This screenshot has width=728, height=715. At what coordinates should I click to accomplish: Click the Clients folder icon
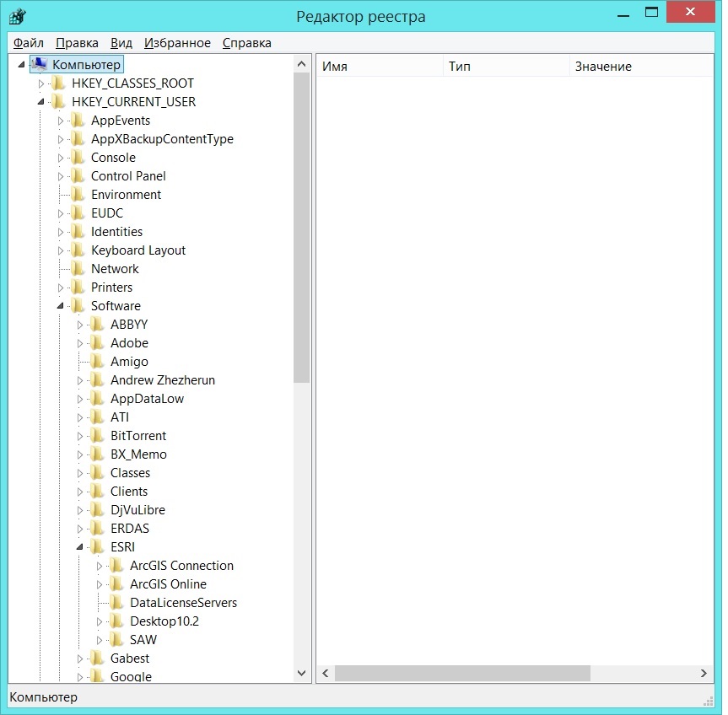point(98,492)
